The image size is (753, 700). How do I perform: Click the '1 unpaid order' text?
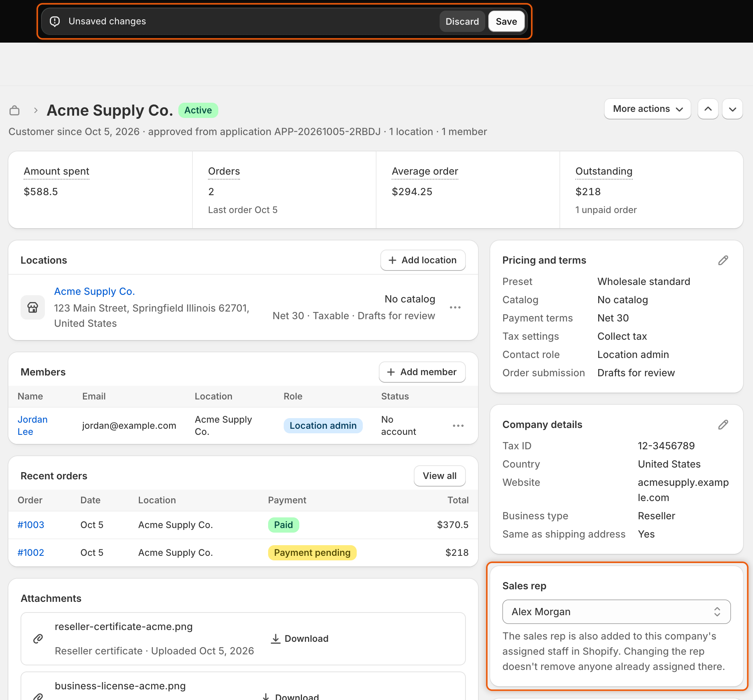[606, 210]
